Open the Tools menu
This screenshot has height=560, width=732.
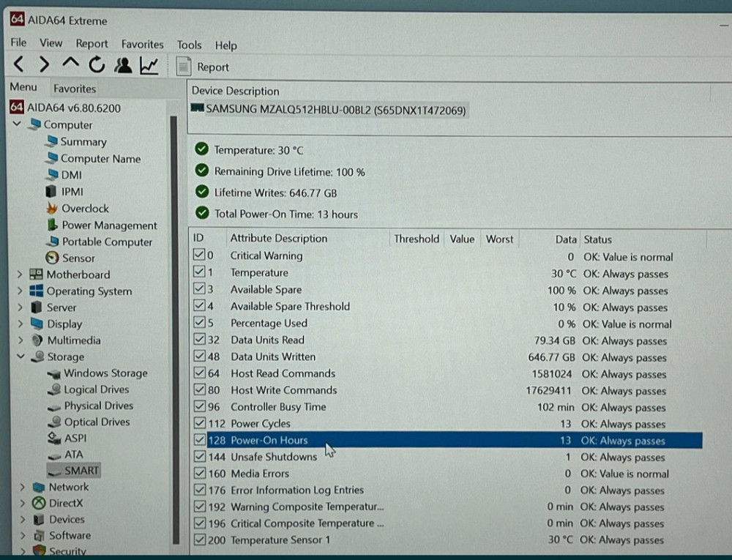click(x=189, y=45)
